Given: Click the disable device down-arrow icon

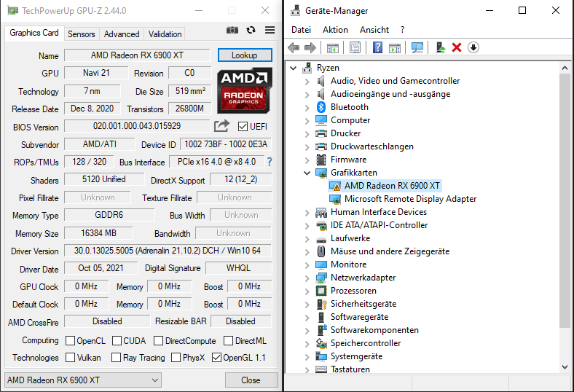Looking at the screenshot, I should [x=473, y=47].
